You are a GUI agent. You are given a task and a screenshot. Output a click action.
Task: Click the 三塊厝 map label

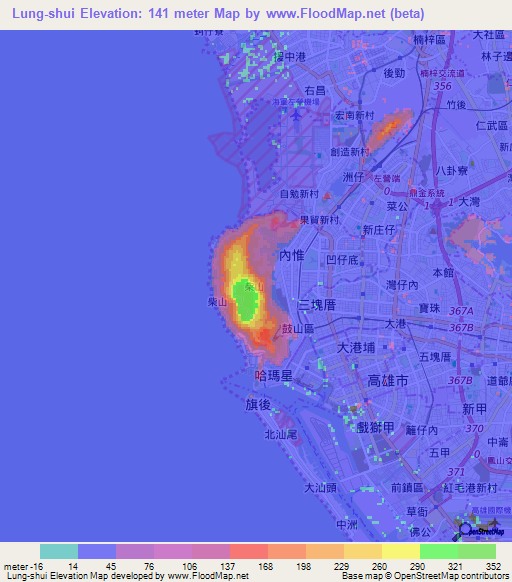click(x=317, y=305)
